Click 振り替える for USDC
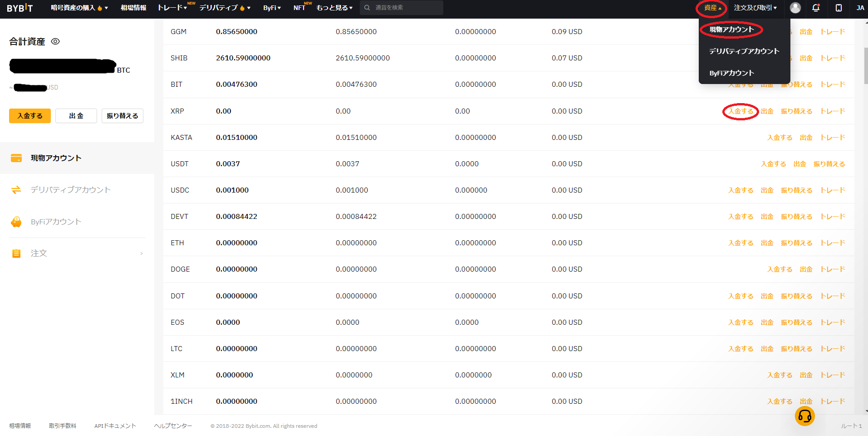The width and height of the screenshot is (868, 436). 796,190
